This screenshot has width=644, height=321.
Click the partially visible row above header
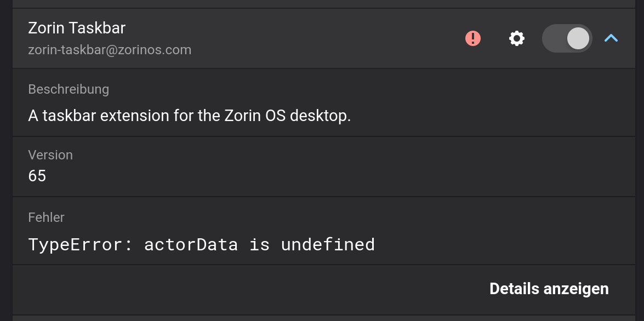pyautogui.click(x=323, y=3)
